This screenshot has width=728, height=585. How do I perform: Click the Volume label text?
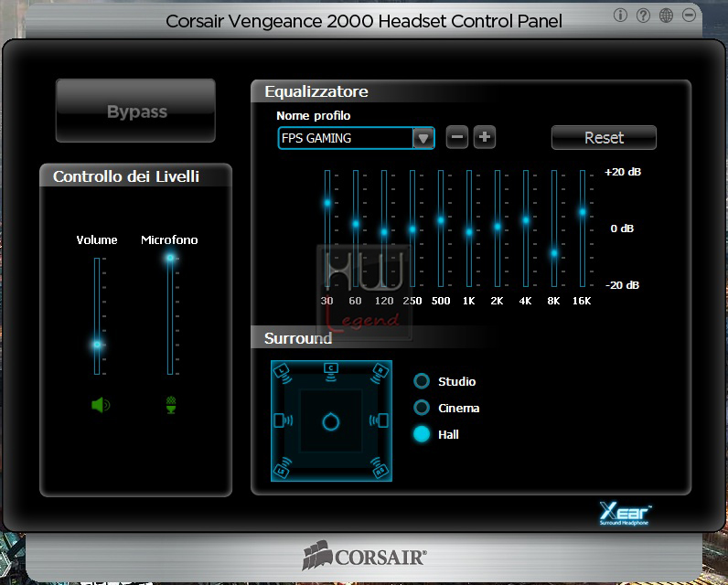[x=97, y=239]
